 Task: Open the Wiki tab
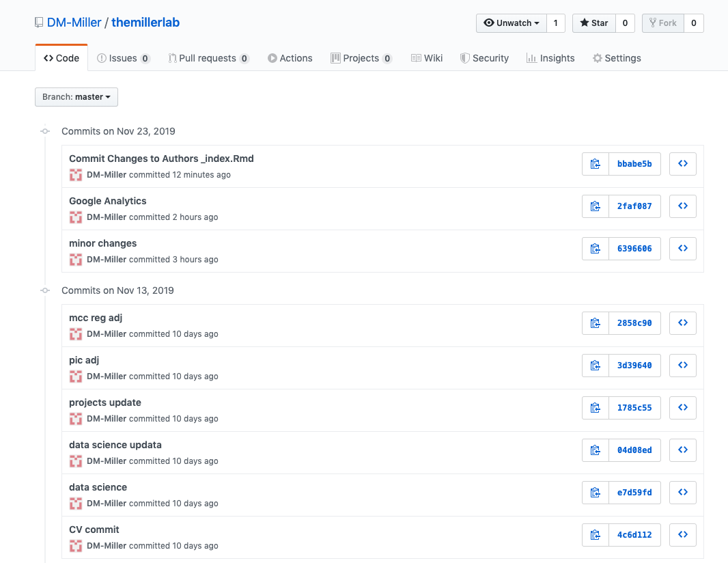pos(427,58)
